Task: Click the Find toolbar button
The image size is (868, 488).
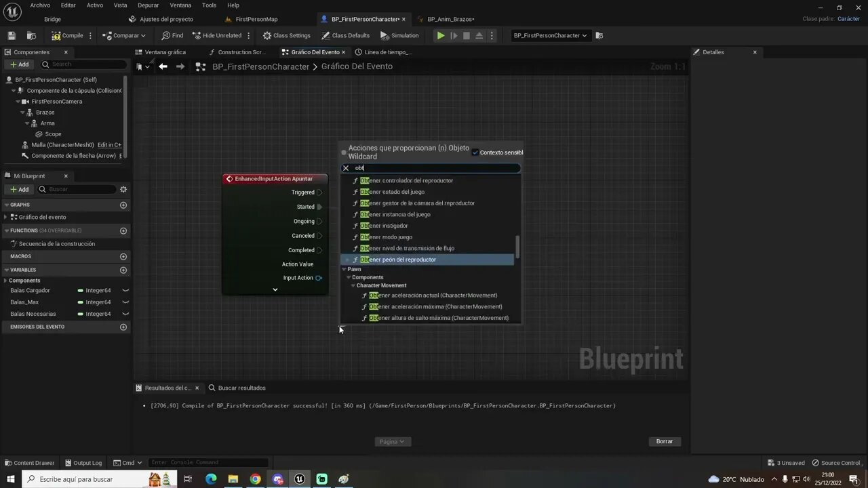Action: 172,35
